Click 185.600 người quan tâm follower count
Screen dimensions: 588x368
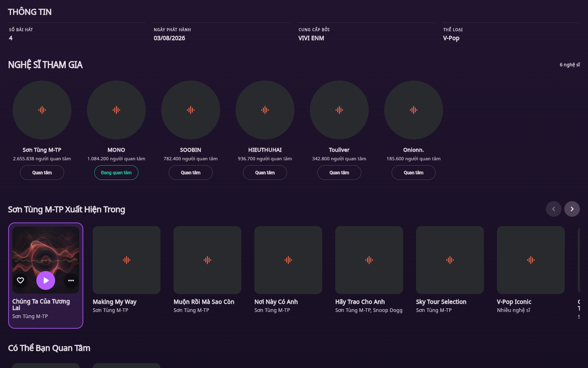(414, 159)
